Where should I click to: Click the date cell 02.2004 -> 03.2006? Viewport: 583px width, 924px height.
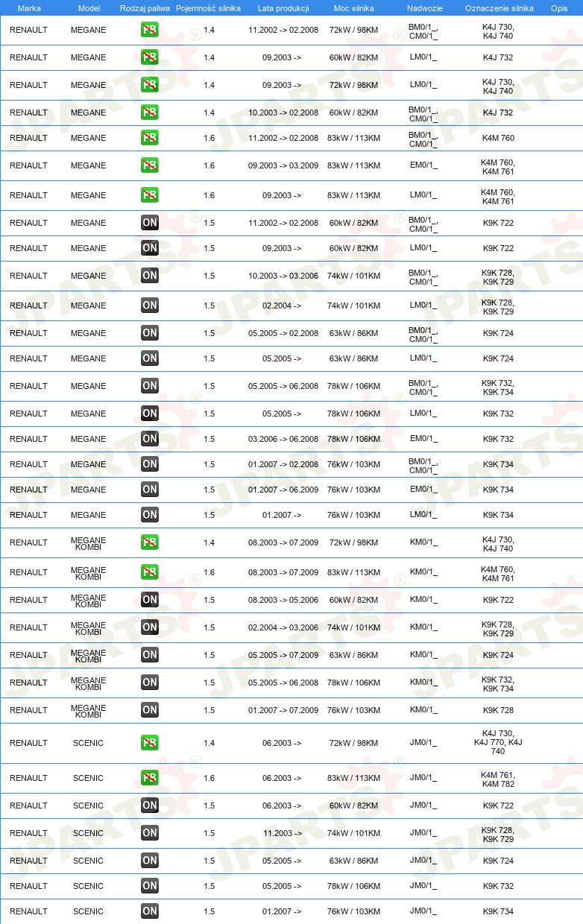pos(283,628)
